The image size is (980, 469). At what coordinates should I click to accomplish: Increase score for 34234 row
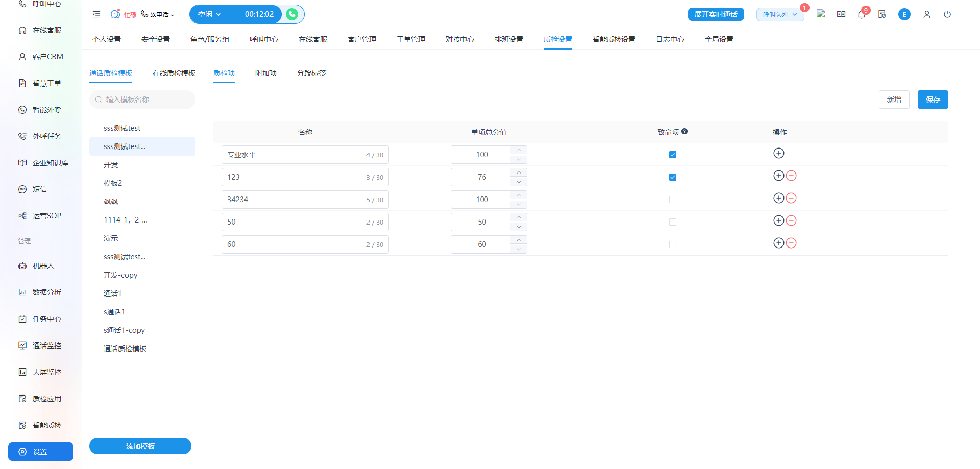519,195
